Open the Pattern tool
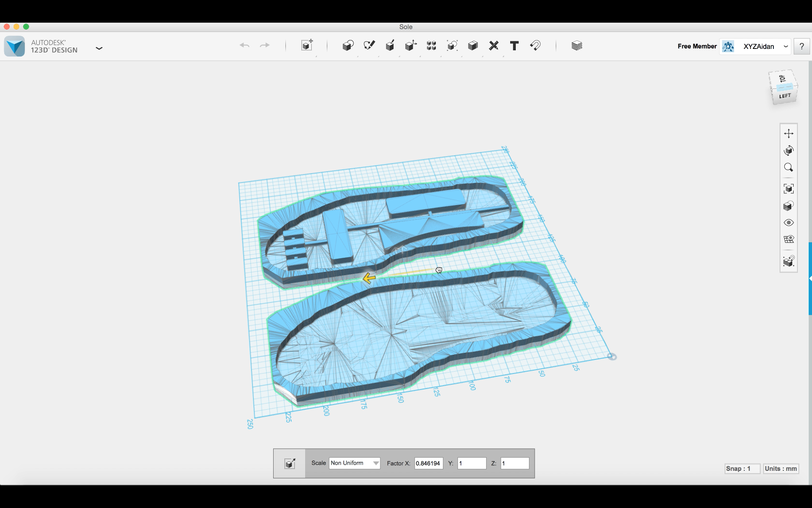 (x=431, y=45)
